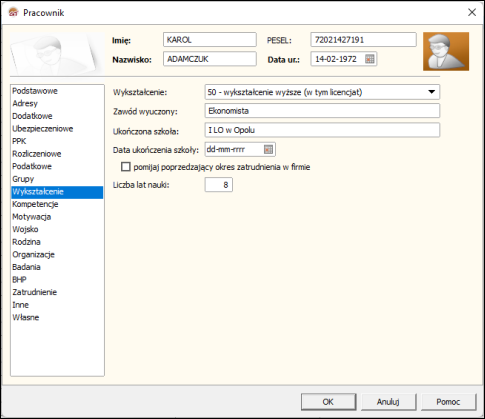Select the Podstawowe section

click(x=35, y=91)
